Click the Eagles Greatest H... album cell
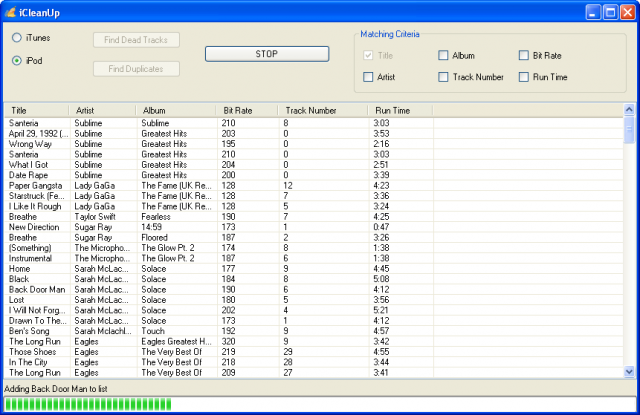Screen dimensions: 640x415 point(176,342)
